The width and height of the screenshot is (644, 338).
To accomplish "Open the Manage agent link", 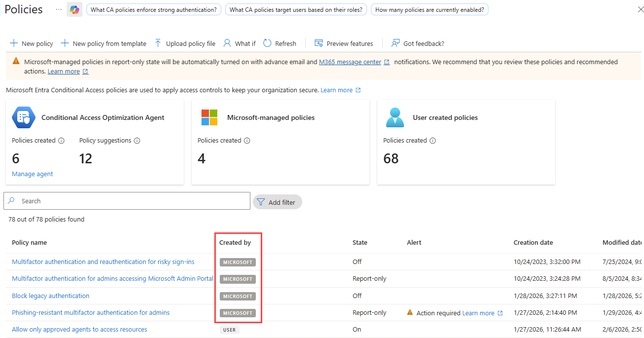I will [33, 174].
